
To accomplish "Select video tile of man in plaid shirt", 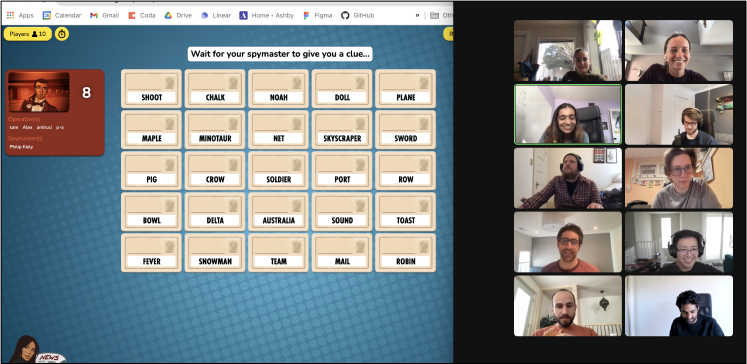I will pos(568,178).
